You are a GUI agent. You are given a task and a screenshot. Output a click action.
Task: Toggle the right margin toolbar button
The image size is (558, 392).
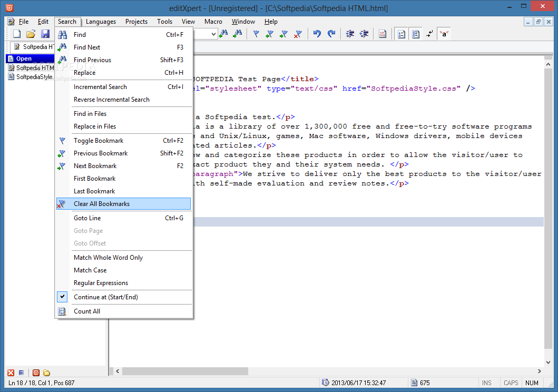point(415,34)
